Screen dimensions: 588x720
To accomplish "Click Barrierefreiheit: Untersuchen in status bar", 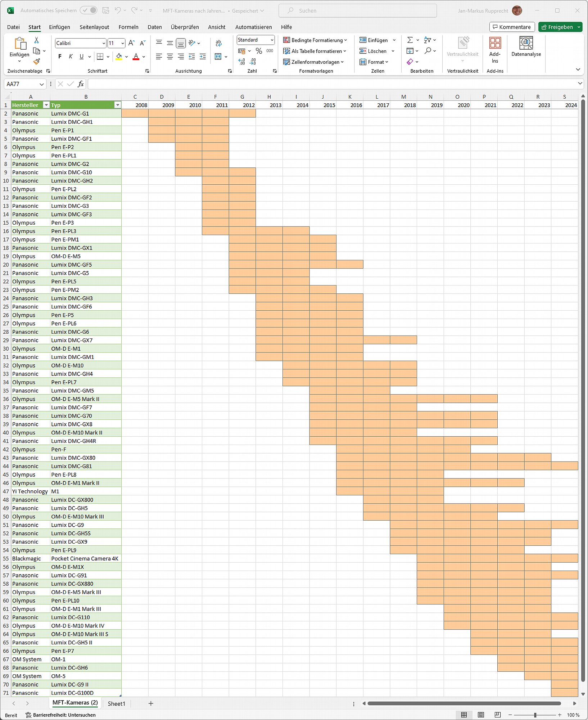I will (60, 715).
